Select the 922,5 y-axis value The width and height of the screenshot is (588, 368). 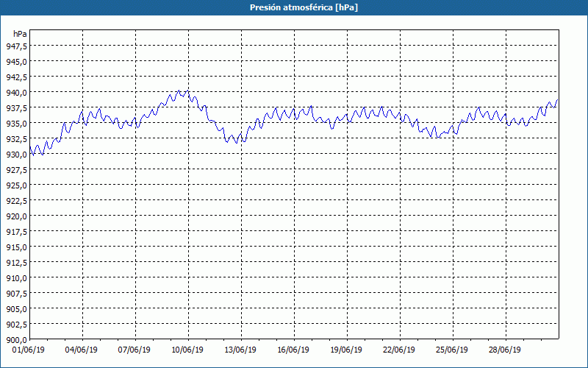pyautogui.click(x=16, y=201)
